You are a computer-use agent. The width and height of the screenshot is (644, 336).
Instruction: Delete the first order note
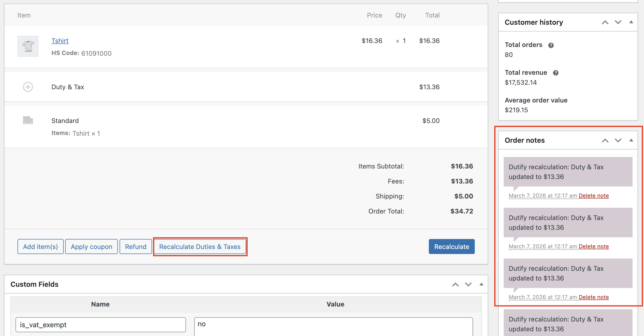click(x=594, y=195)
